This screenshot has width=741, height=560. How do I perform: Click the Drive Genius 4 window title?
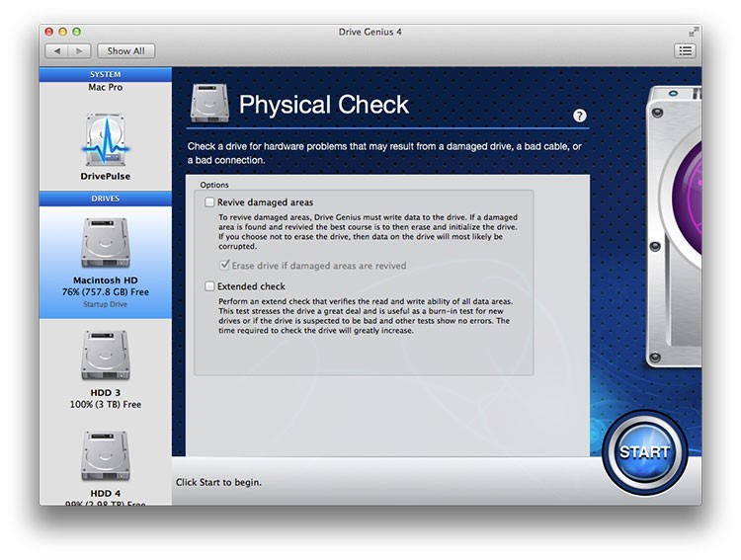click(x=370, y=32)
